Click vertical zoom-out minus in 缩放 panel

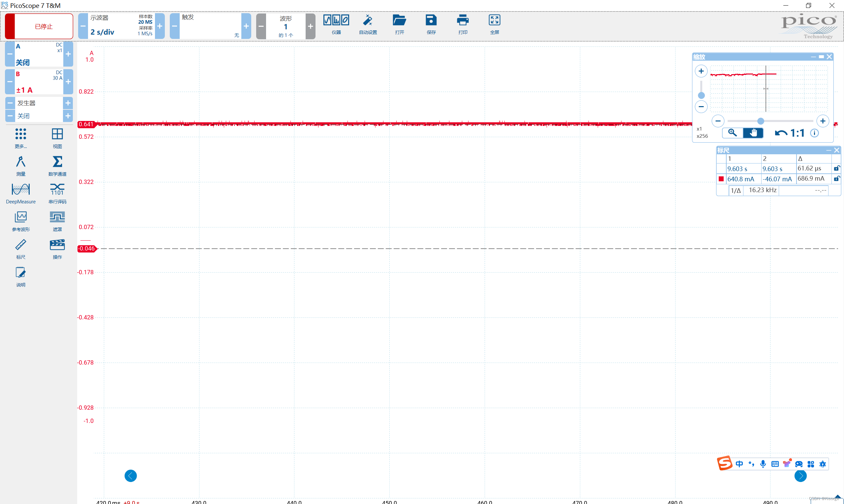click(701, 107)
